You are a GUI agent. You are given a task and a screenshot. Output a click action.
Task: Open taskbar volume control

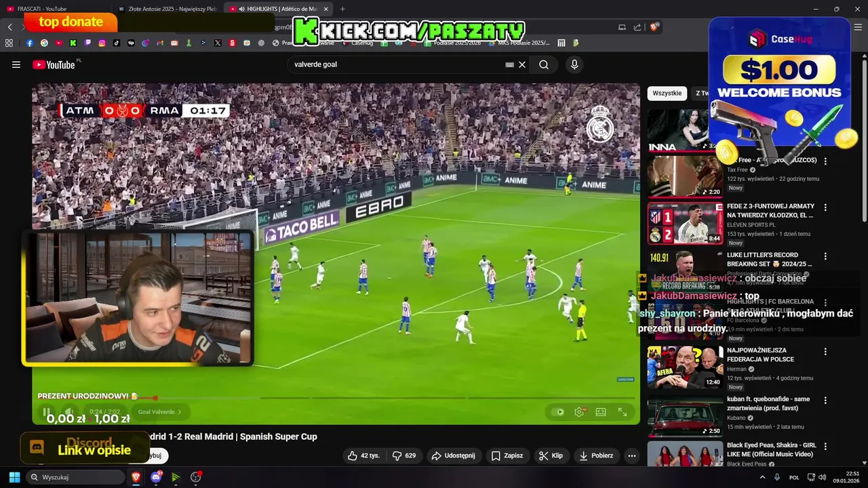pos(822,477)
